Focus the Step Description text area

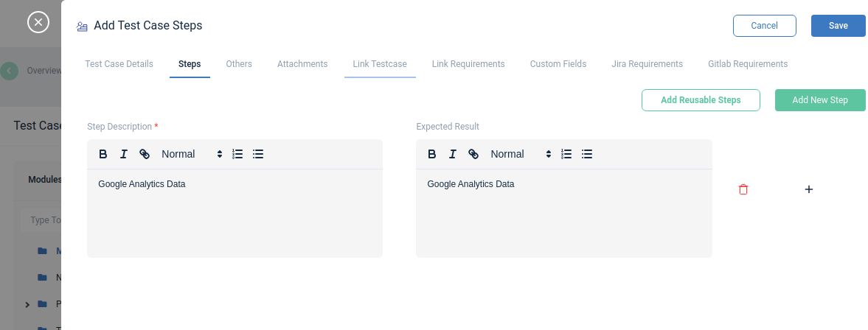click(x=235, y=214)
